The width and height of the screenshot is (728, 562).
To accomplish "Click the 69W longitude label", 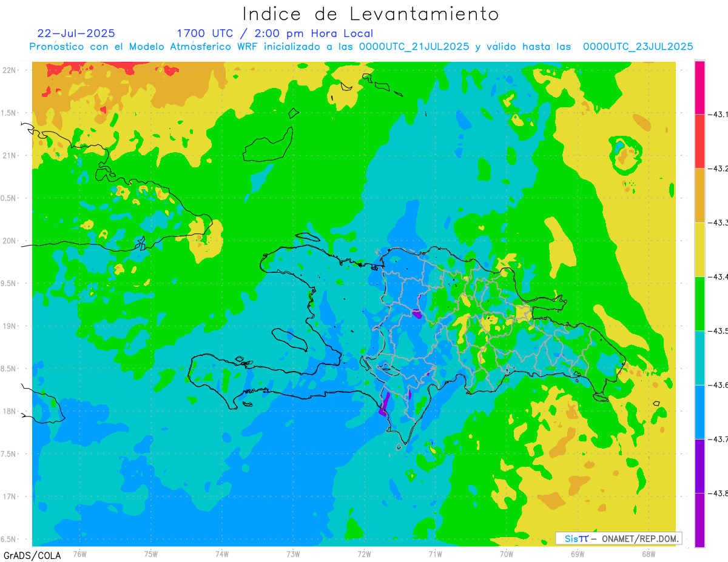I will coord(578,554).
